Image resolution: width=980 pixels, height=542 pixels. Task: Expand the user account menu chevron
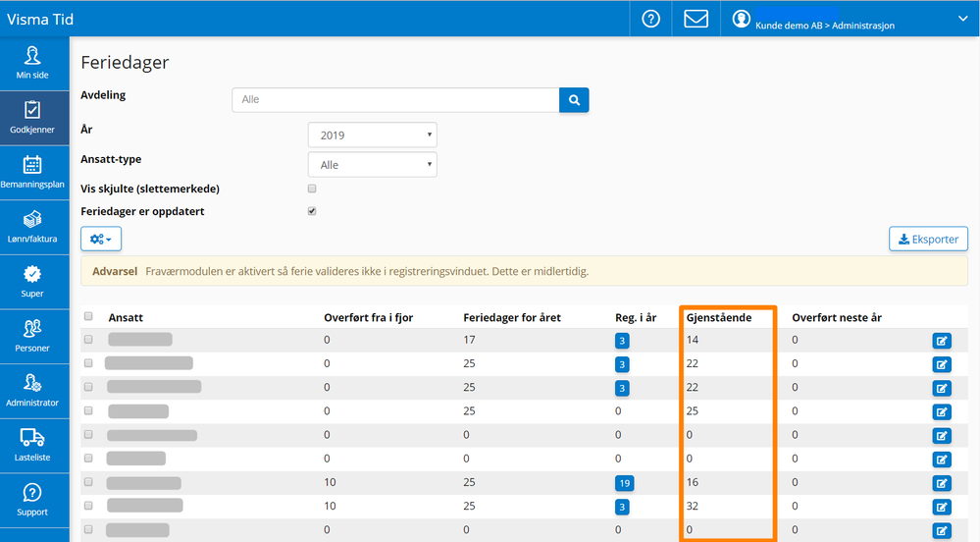tap(962, 19)
